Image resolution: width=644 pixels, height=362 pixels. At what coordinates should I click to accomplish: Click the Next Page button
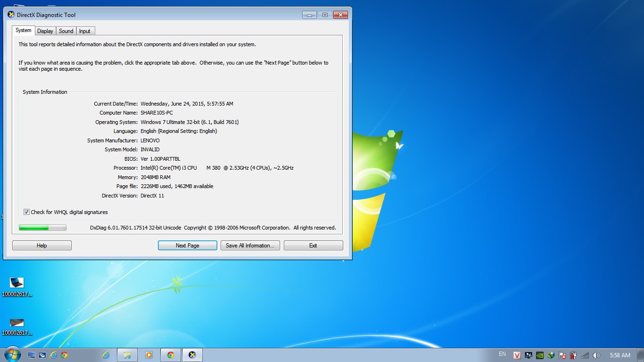(188, 246)
